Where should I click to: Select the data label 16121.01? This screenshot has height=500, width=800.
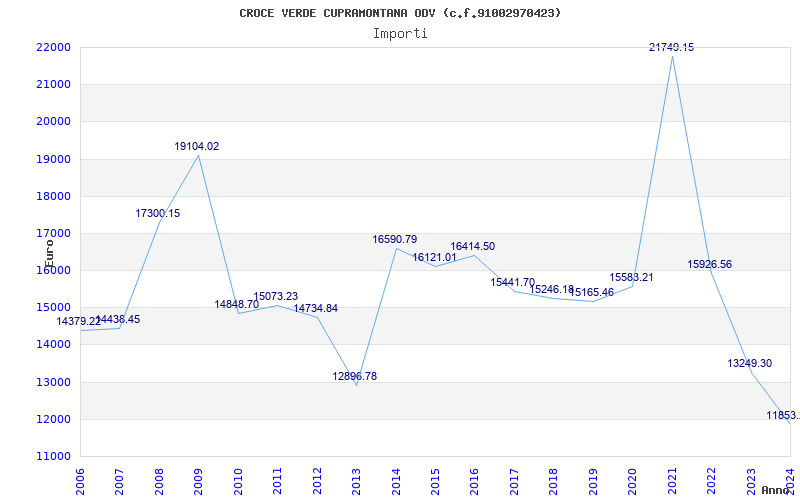434,258
